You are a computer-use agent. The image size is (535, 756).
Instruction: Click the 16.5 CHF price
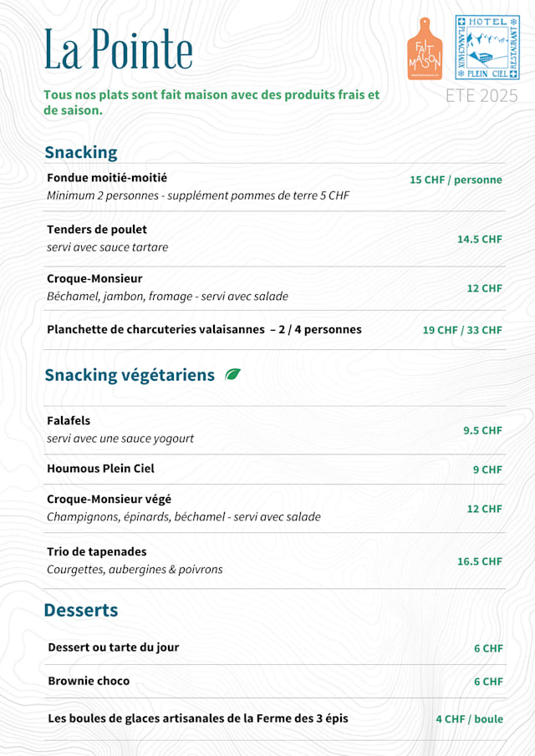(x=479, y=561)
